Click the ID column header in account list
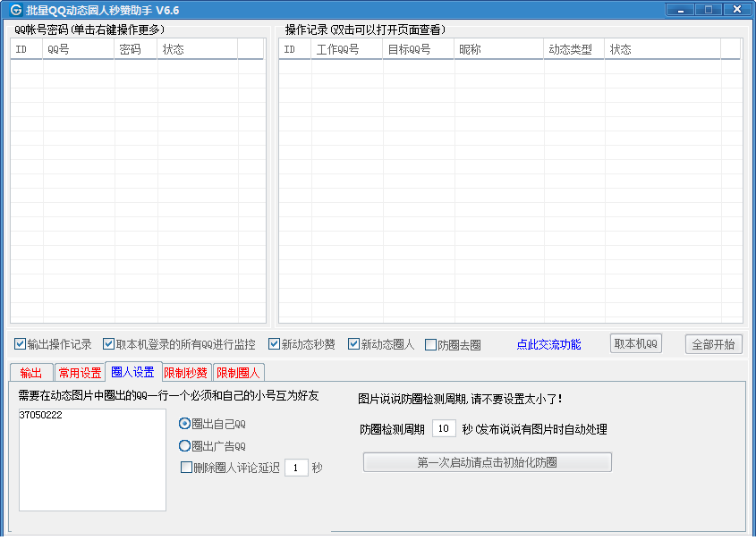 click(x=27, y=49)
